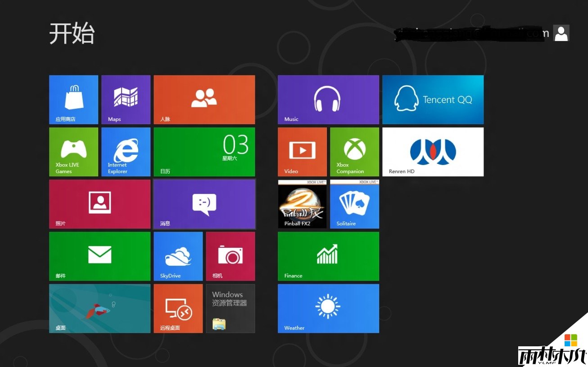The width and height of the screenshot is (588, 367).
Task: Open the 日历 calendar tile
Action: pos(204,152)
